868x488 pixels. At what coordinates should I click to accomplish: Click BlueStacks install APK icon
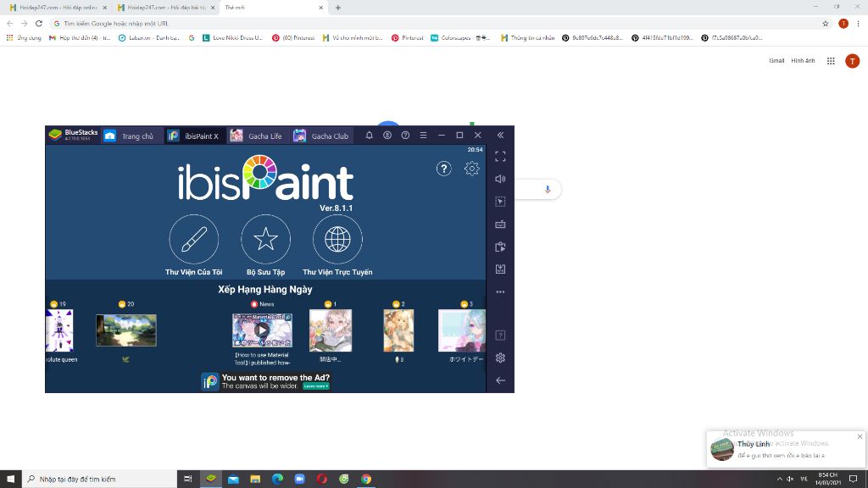(x=500, y=269)
